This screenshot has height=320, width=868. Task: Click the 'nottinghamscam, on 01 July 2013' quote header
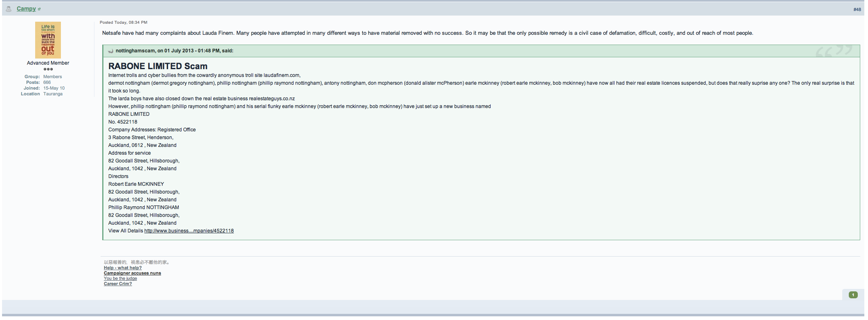click(175, 51)
